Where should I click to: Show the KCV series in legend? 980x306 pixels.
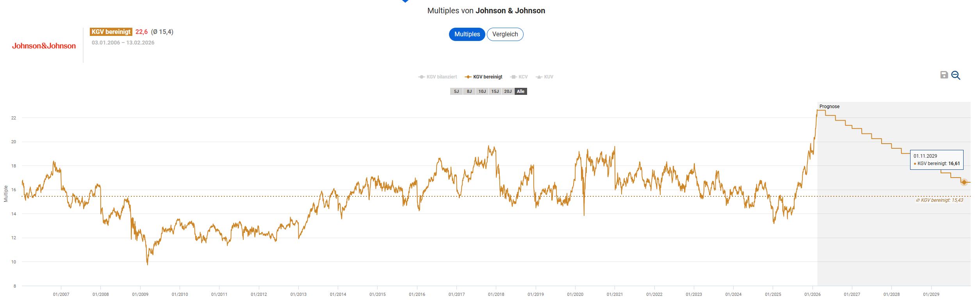(x=519, y=77)
